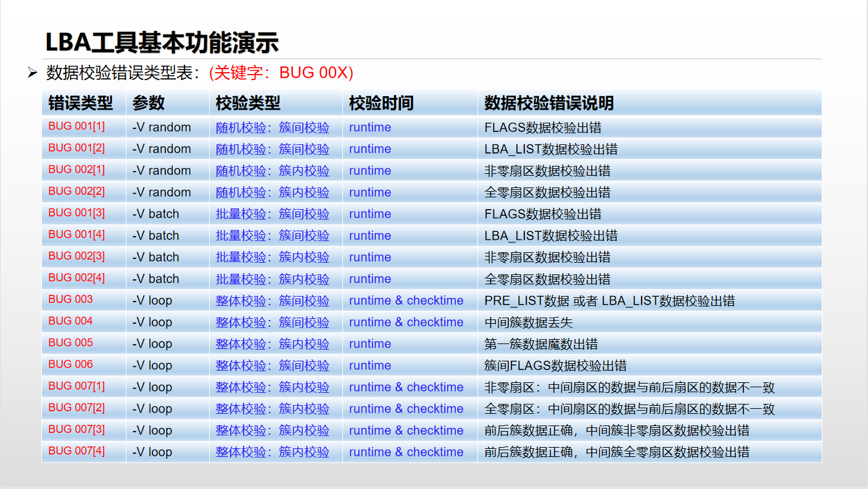Select the red "BUG 001[1]" error label
The width and height of the screenshot is (868, 489).
pyautogui.click(x=70, y=127)
